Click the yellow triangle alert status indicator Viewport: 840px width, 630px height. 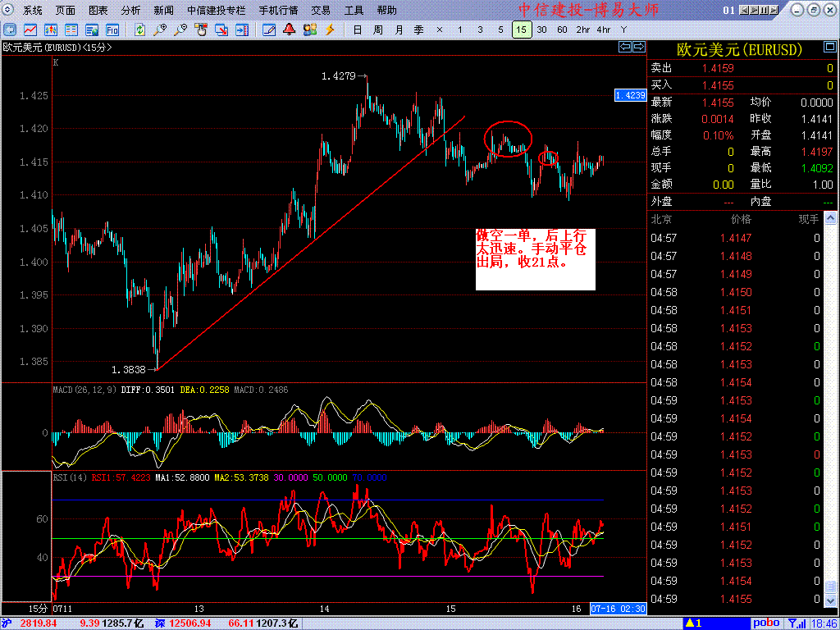point(695,623)
